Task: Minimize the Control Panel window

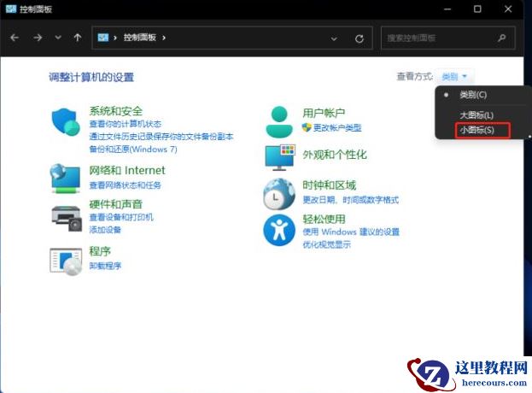Action: tap(447, 9)
